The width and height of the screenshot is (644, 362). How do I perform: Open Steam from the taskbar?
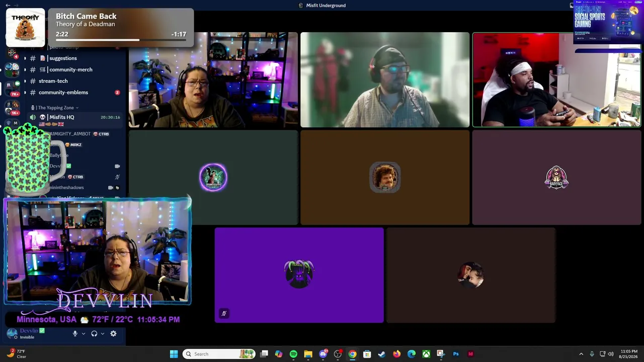(x=382, y=354)
